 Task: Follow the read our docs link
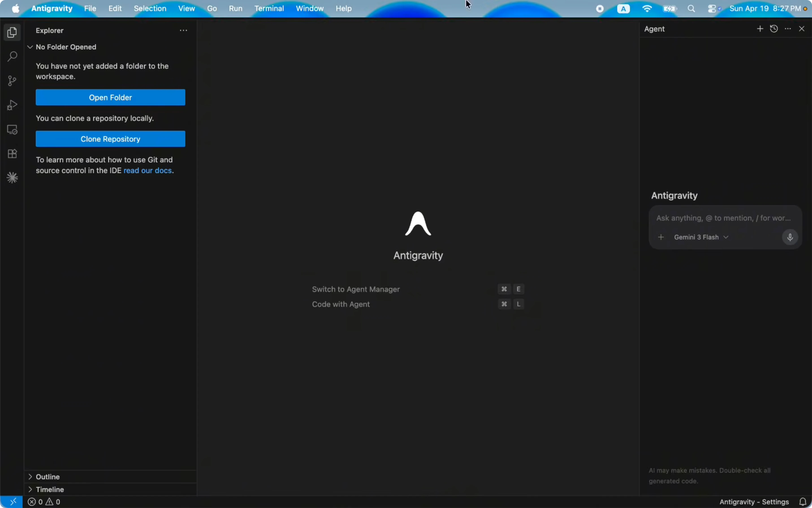pos(147,170)
